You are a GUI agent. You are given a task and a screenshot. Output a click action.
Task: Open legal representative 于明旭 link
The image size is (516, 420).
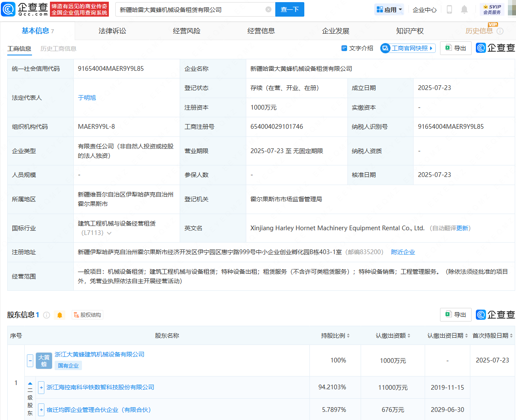coord(87,98)
